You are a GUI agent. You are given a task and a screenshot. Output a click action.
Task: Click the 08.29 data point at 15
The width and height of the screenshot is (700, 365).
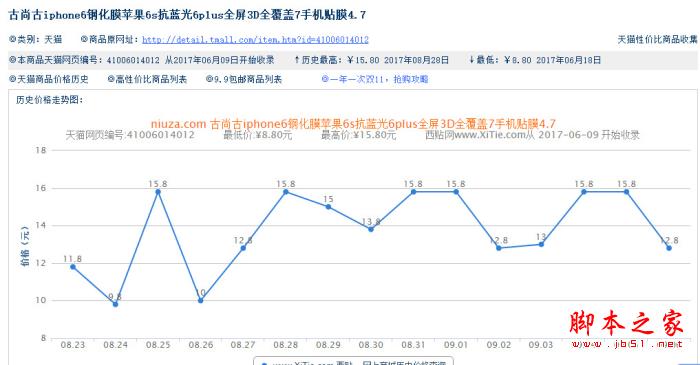pos(328,207)
